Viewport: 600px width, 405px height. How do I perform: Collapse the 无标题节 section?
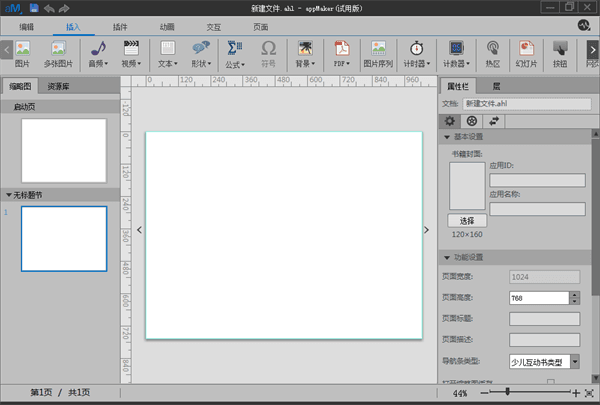pos(9,195)
